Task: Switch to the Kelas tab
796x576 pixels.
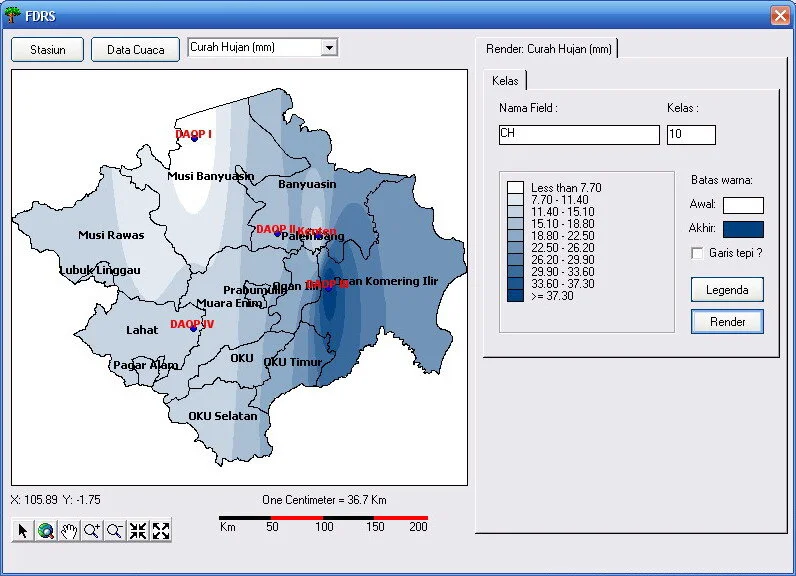Action: (505, 80)
